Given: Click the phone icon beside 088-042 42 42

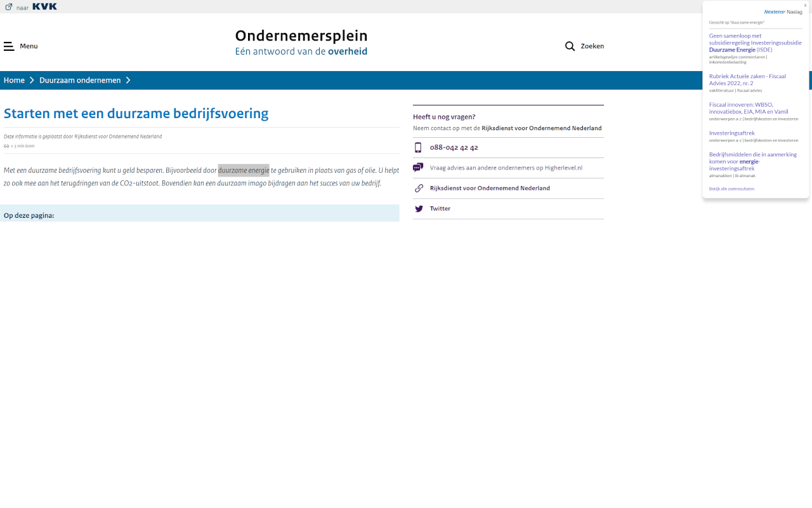Looking at the screenshot, I should coord(418,147).
